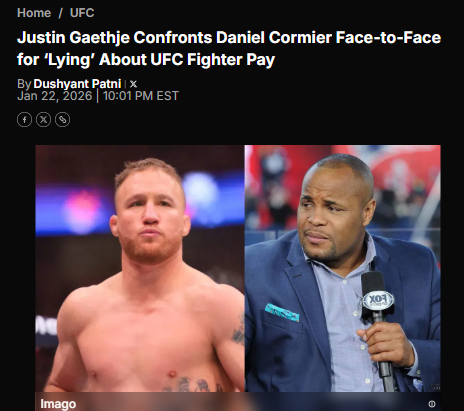Click the 10:01 PM EST timestamp
Viewport: 464px width, 411px height.
pos(141,96)
